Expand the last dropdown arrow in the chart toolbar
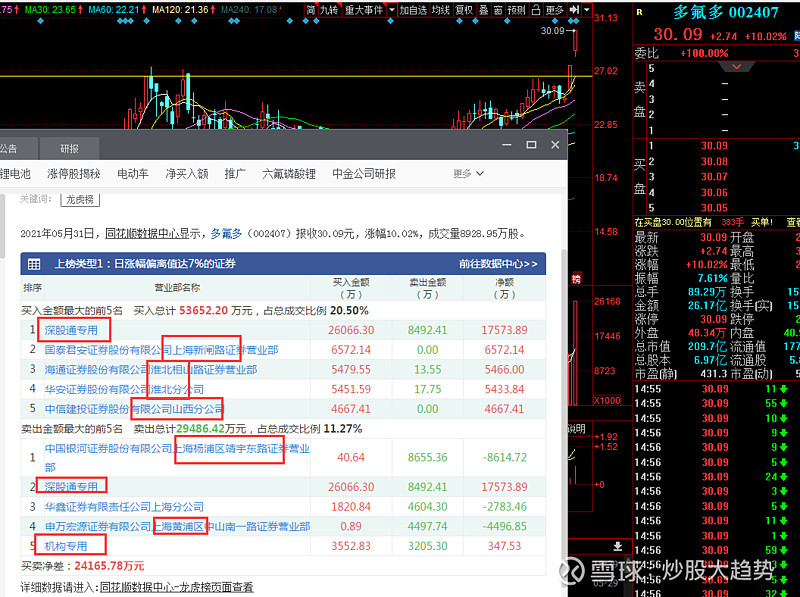 [x=587, y=10]
